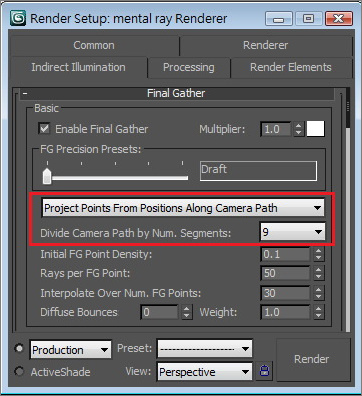Click the Draft preset name field
The height and width of the screenshot is (396, 362).
click(258, 171)
